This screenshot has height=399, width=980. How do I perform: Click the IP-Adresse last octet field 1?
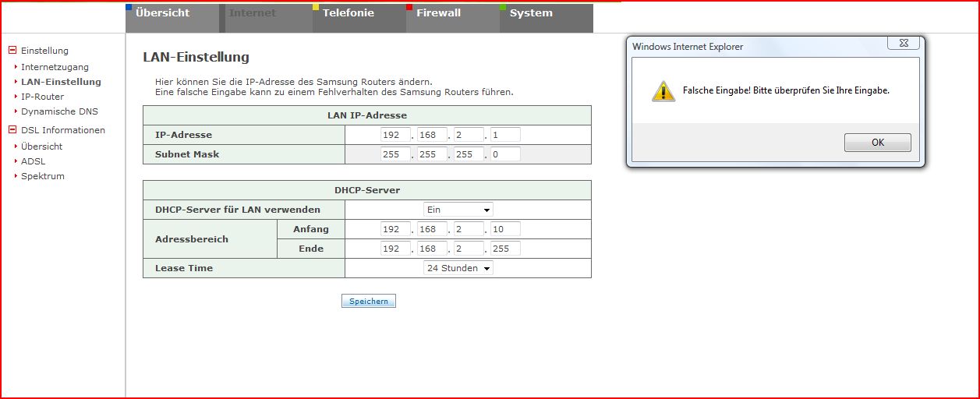(x=505, y=135)
